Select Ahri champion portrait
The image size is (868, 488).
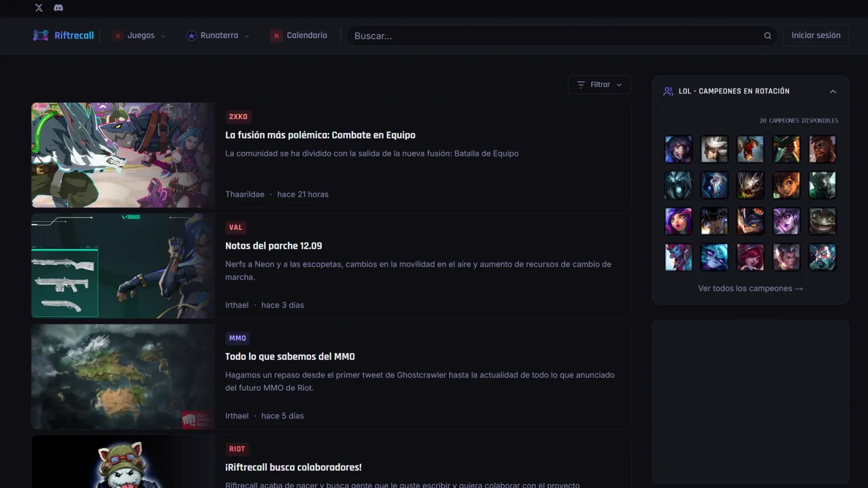coord(679,149)
